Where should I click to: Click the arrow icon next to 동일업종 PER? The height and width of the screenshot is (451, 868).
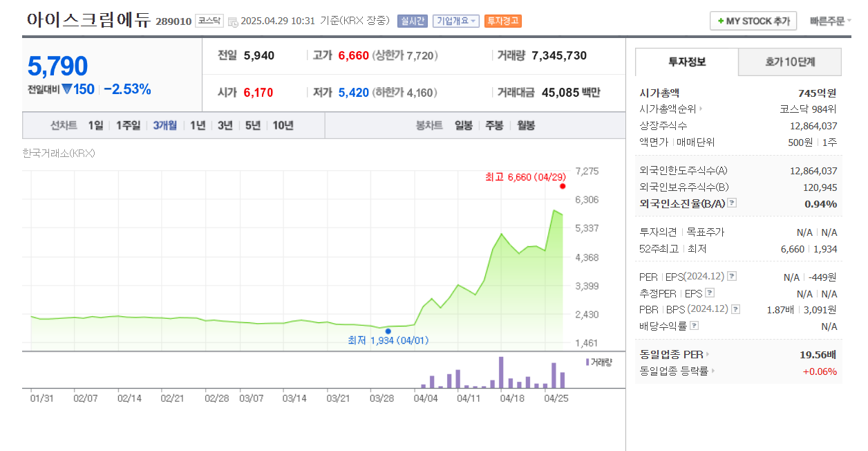pos(708,355)
